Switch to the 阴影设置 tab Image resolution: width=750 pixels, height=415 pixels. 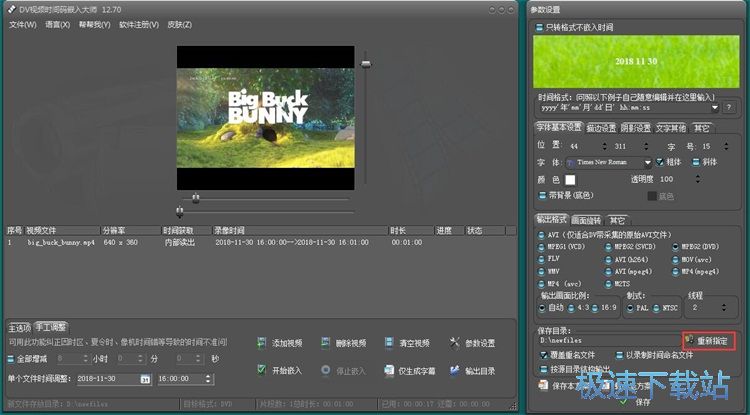tap(636, 128)
